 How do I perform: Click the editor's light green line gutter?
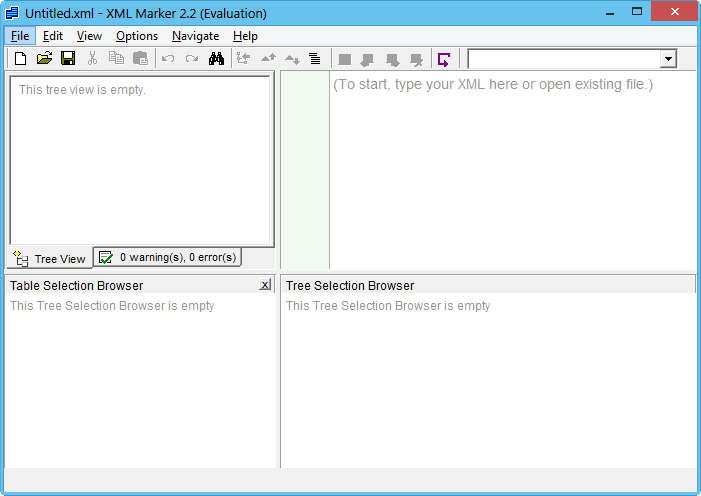coord(305,170)
